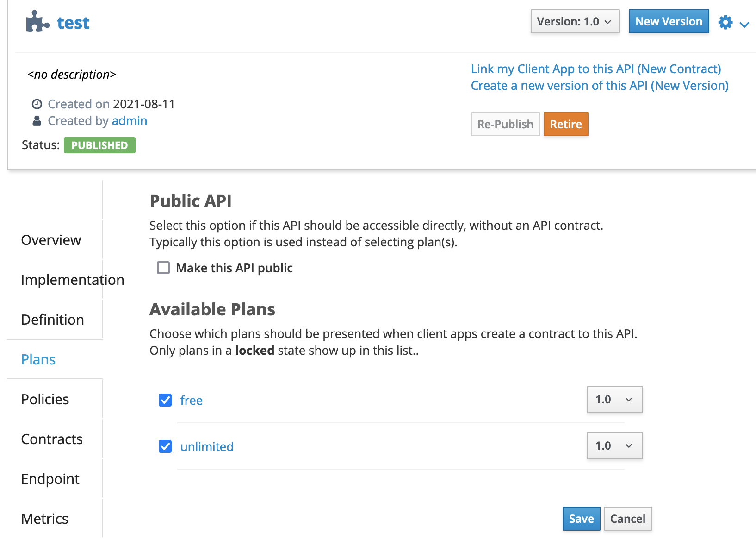Open the version dropdown for the free plan
The width and height of the screenshot is (756, 539).
614,399
